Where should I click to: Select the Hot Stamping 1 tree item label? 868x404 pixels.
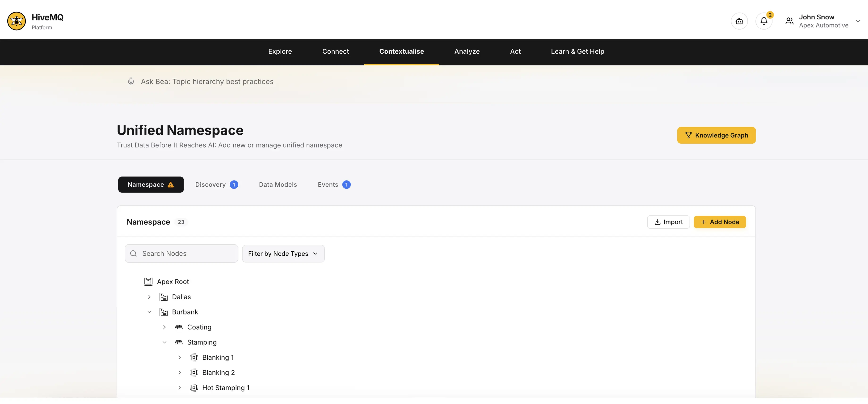[x=226, y=388]
